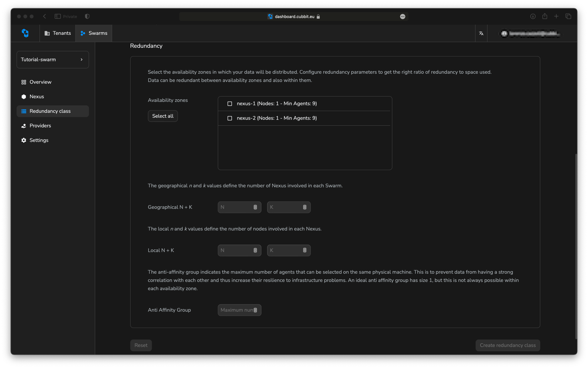The width and height of the screenshot is (588, 368).
Task: Open the downloads icon
Action: click(533, 16)
